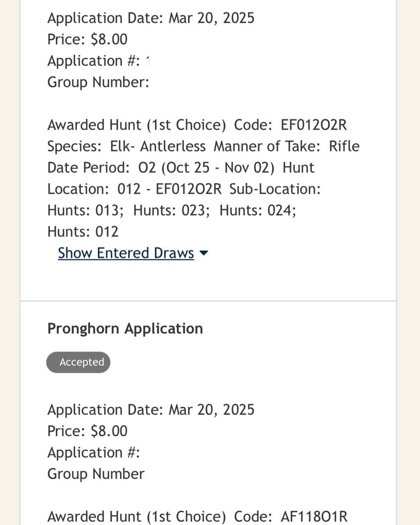Click the Hunts: 024 sub-location entry
This screenshot has width=420, height=525.
click(x=258, y=210)
